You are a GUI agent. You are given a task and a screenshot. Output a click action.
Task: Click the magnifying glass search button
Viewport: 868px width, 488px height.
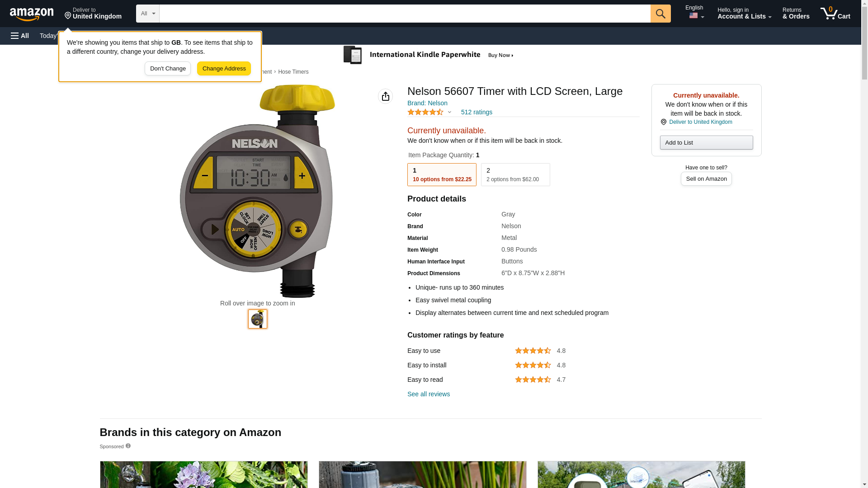point(660,14)
